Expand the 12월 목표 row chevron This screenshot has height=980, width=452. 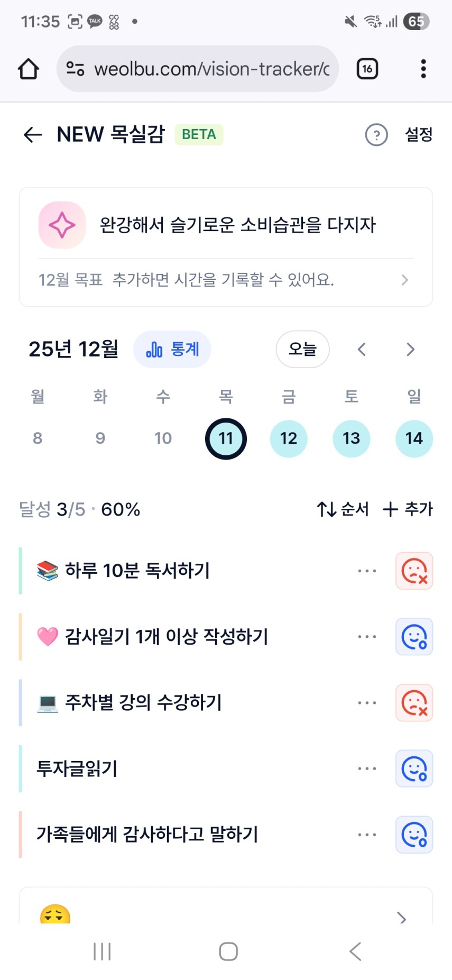(404, 280)
